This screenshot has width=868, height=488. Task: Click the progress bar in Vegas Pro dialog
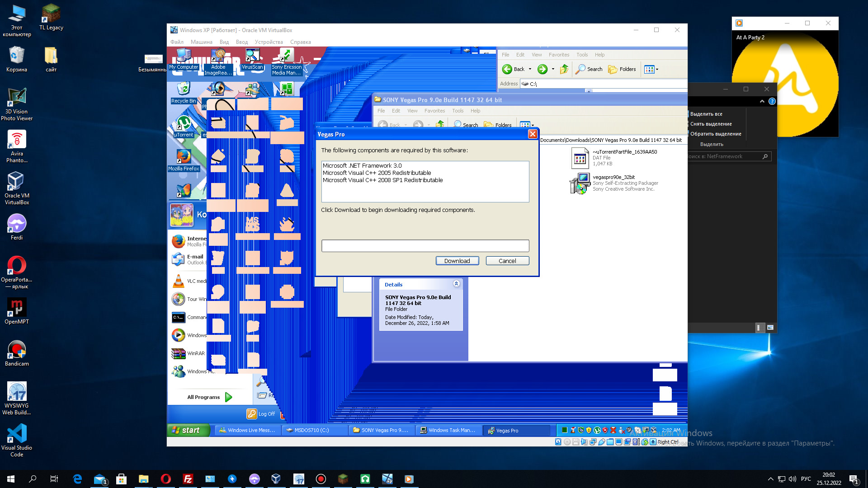click(425, 246)
